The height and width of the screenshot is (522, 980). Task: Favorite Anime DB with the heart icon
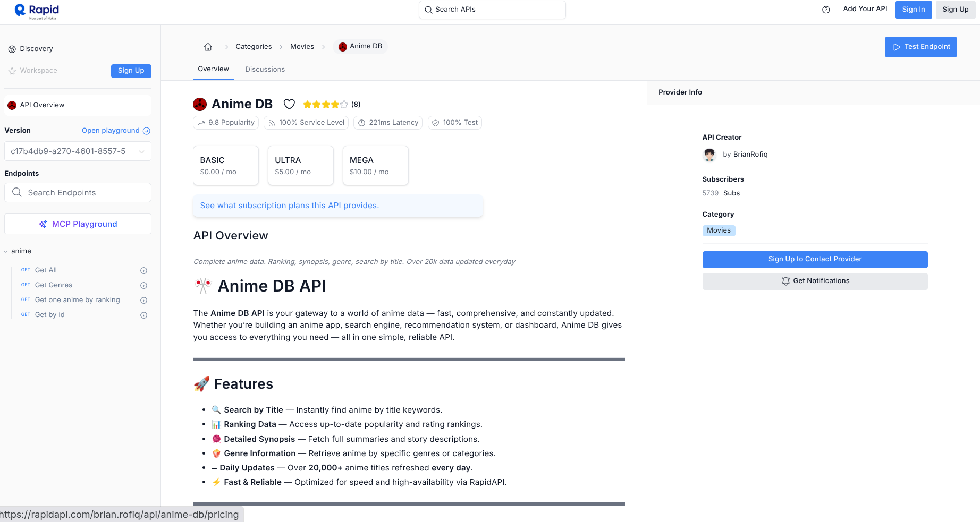click(289, 104)
